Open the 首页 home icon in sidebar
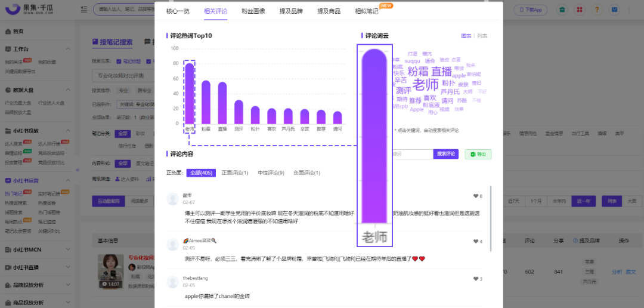This screenshot has width=644, height=308. pyautogui.click(x=8, y=32)
